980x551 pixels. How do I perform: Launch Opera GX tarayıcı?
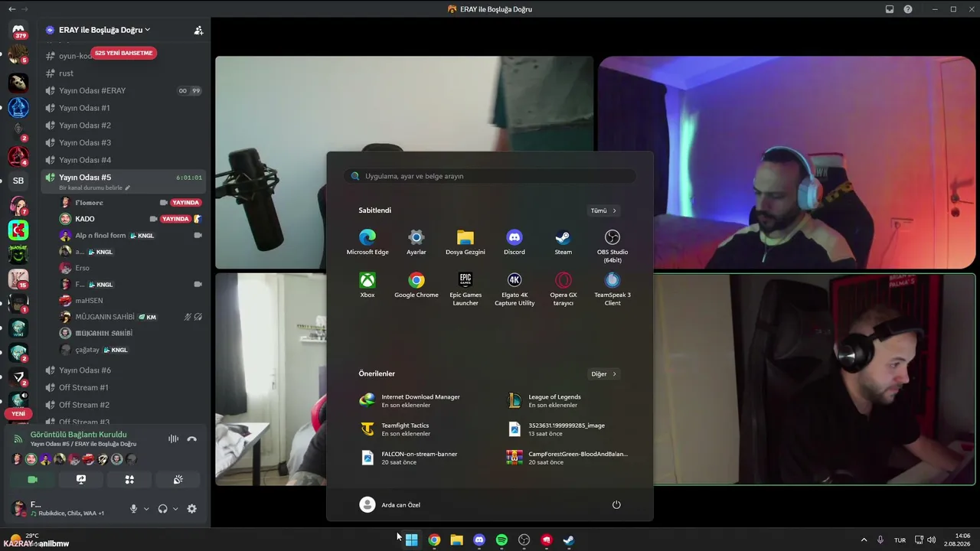pyautogui.click(x=563, y=289)
